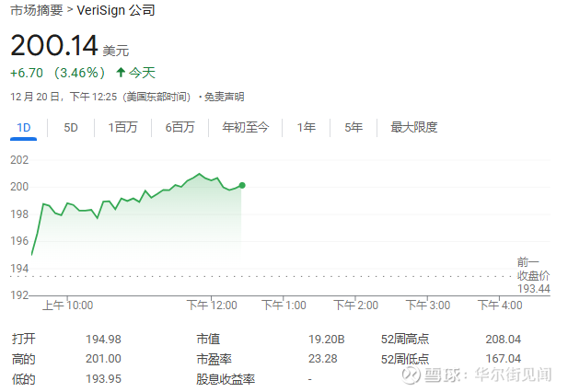
Task: Select the 1年 chart tab
Action: pyautogui.click(x=307, y=127)
